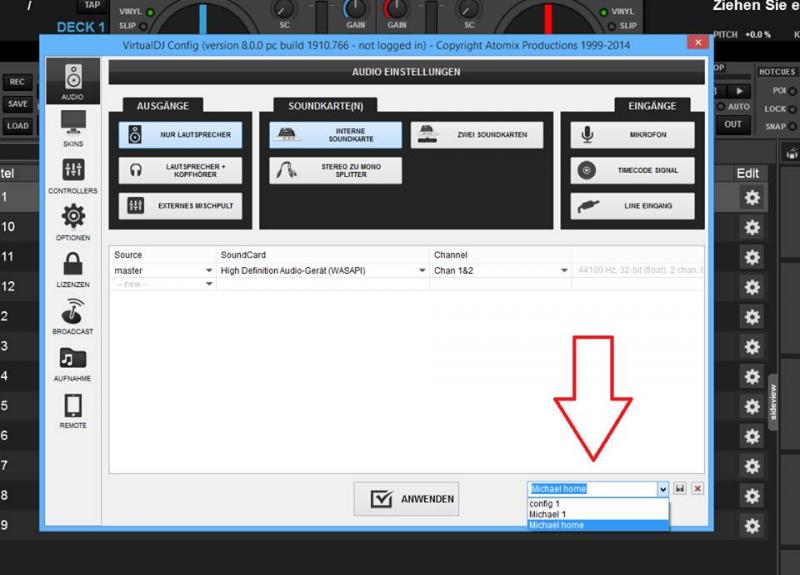The height and width of the screenshot is (575, 800).
Task: Open the Broadcast sidebar section
Action: [73, 316]
